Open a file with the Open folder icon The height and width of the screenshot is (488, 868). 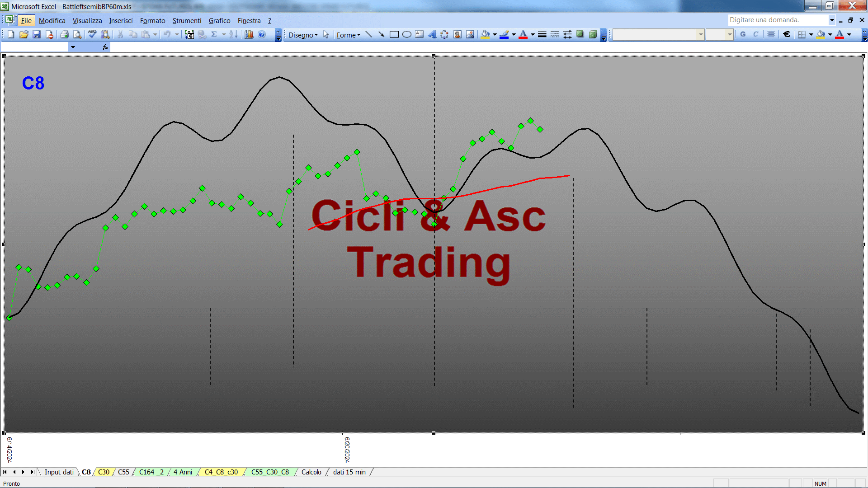pyautogui.click(x=24, y=34)
